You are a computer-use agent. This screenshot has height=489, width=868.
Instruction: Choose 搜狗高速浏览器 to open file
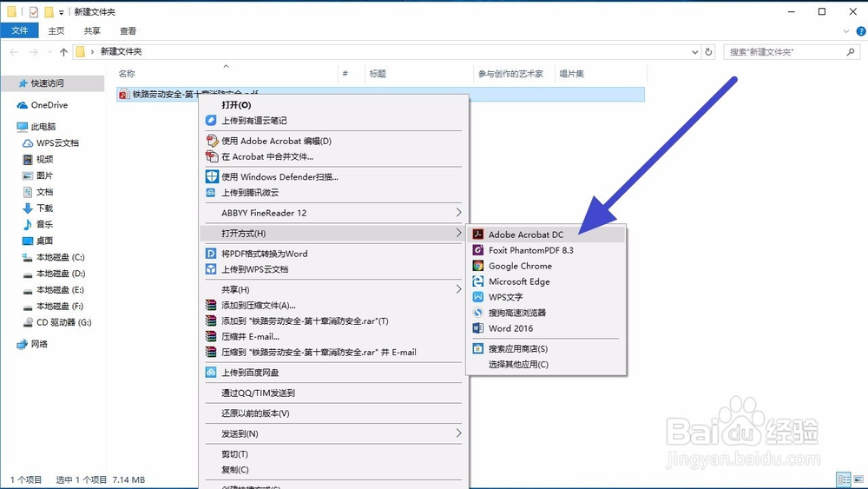546,313
